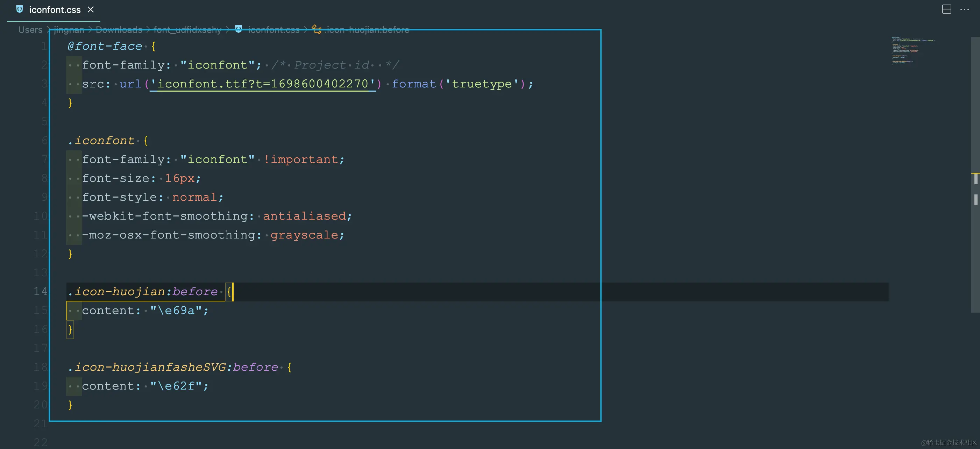Click the iconfont.ttf URL link on line 3
980x449 pixels.
[263, 84]
